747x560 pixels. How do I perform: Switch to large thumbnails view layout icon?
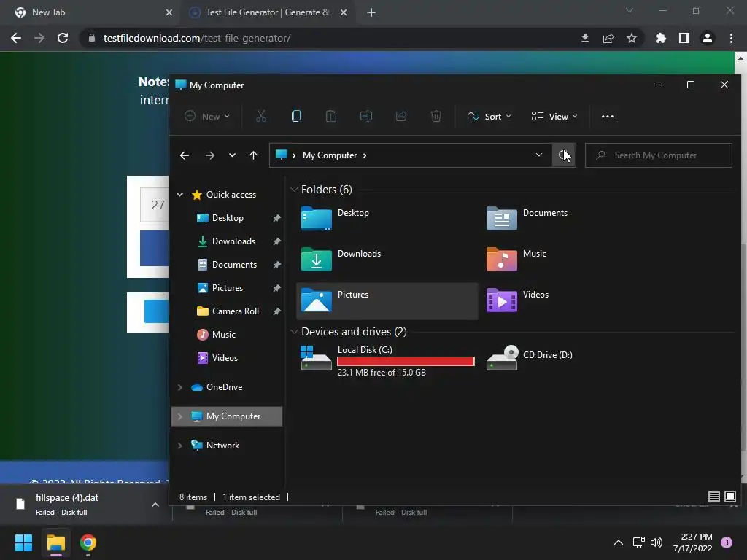(x=729, y=497)
